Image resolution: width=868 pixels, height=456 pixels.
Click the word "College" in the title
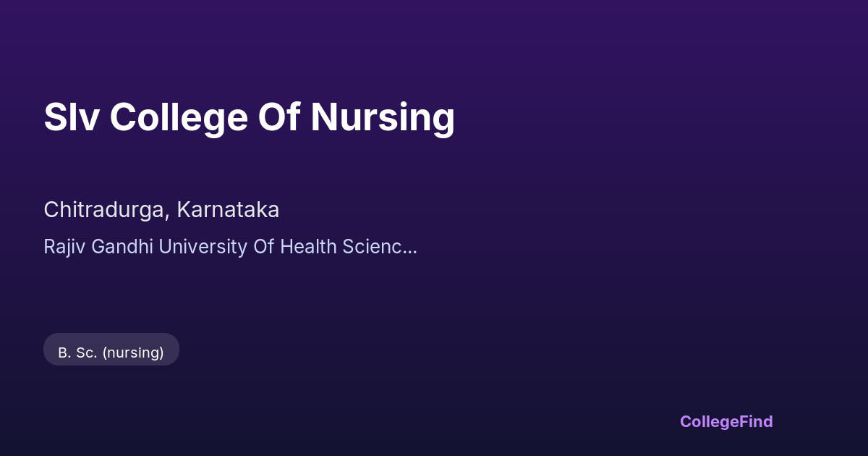179,117
